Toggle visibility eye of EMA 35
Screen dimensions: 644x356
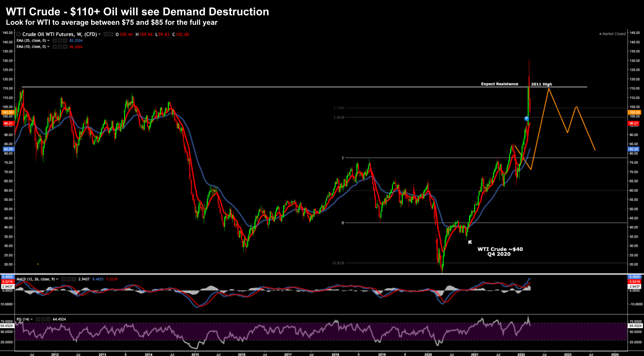coord(55,41)
